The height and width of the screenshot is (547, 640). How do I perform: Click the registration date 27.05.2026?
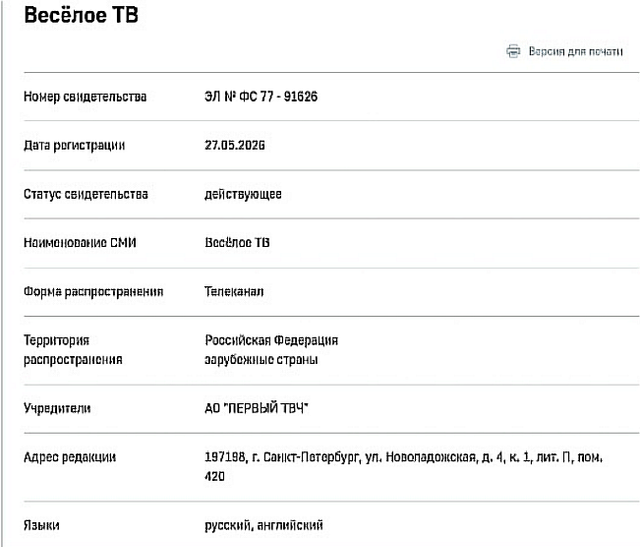[x=235, y=145]
